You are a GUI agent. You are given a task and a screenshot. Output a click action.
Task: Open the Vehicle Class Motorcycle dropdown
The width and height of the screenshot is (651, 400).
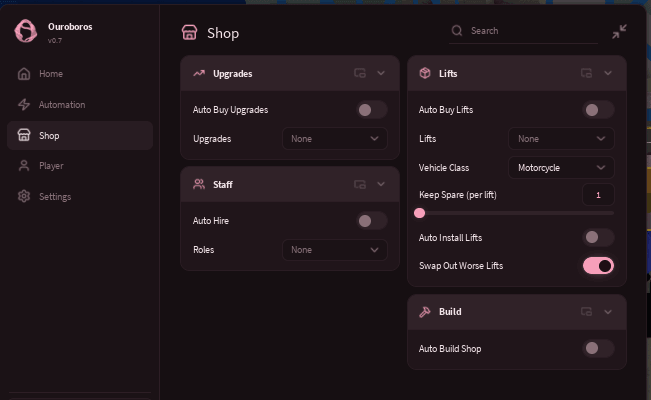click(x=561, y=168)
